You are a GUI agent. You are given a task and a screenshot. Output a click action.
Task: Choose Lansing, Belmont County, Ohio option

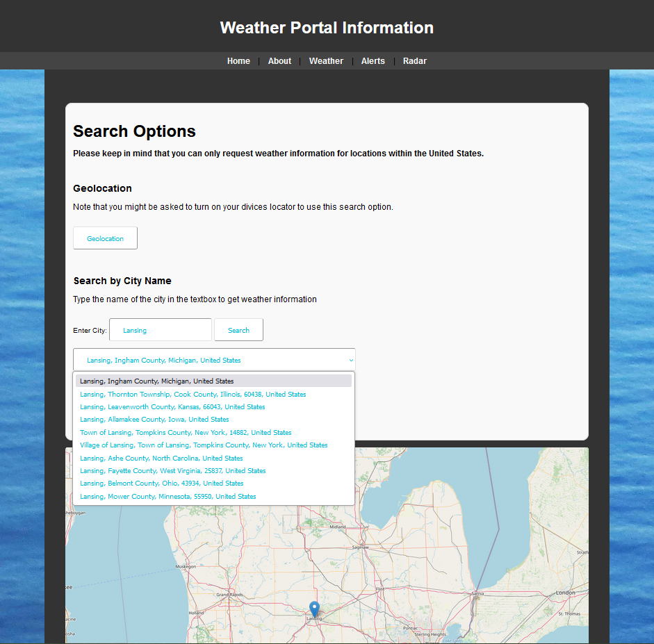162,484
